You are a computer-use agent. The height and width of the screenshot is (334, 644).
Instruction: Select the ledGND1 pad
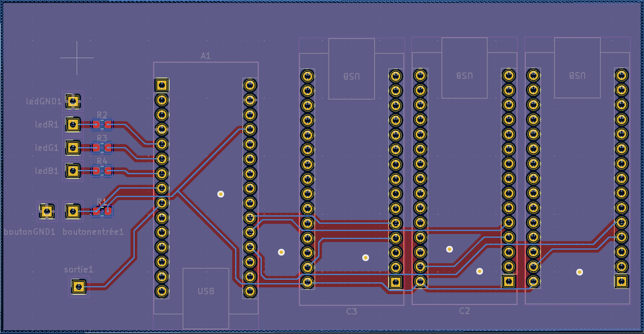73,101
